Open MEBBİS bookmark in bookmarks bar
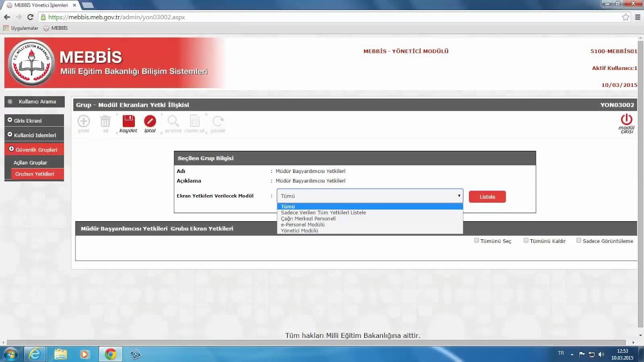The height and width of the screenshot is (362, 644). pos(56,28)
